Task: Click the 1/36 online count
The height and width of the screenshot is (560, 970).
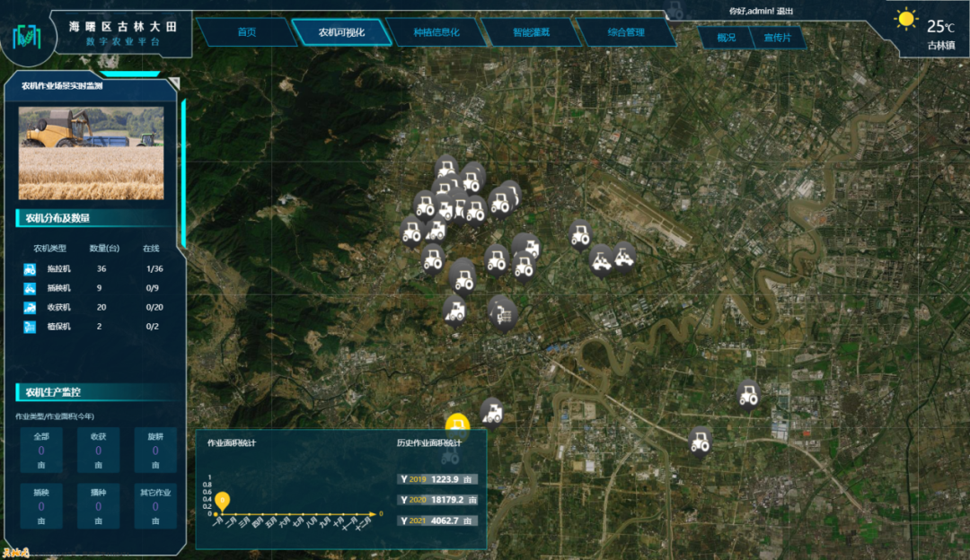Action: 154,269
